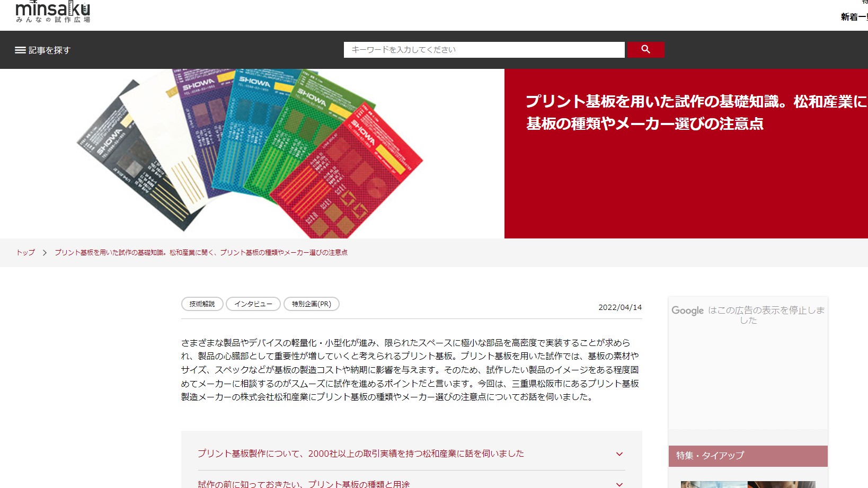Open the 試作の前に知っておきたい contents link
Image resolution: width=868 pixels, height=488 pixels.
click(304, 484)
